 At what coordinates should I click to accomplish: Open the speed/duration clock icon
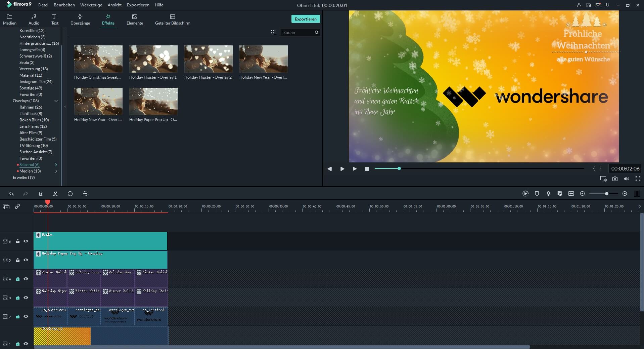[x=70, y=194]
